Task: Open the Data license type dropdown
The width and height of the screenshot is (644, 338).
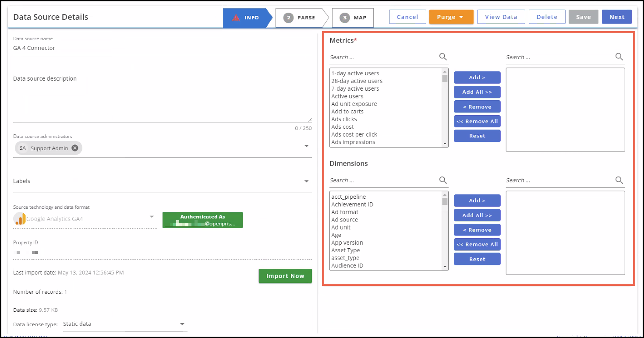Action: [182, 324]
